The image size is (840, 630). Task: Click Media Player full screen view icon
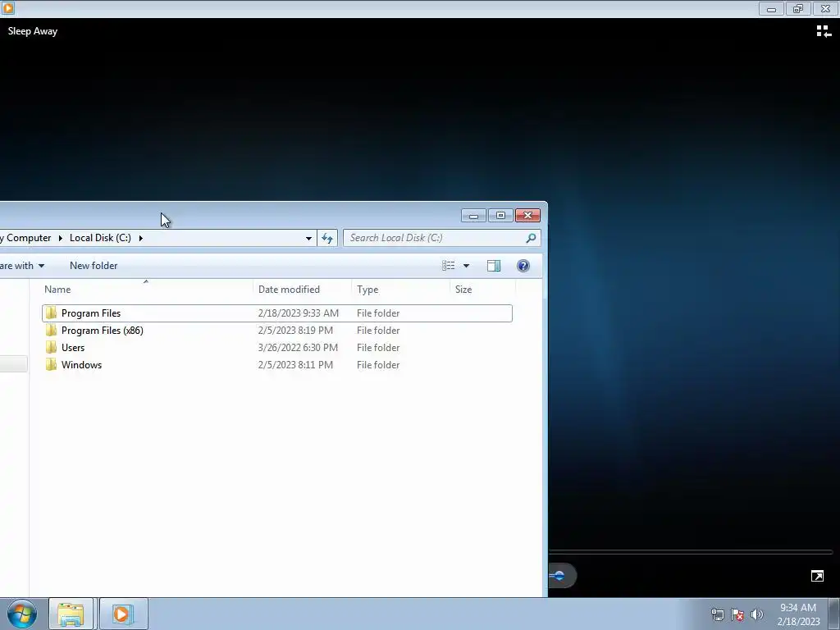click(817, 576)
